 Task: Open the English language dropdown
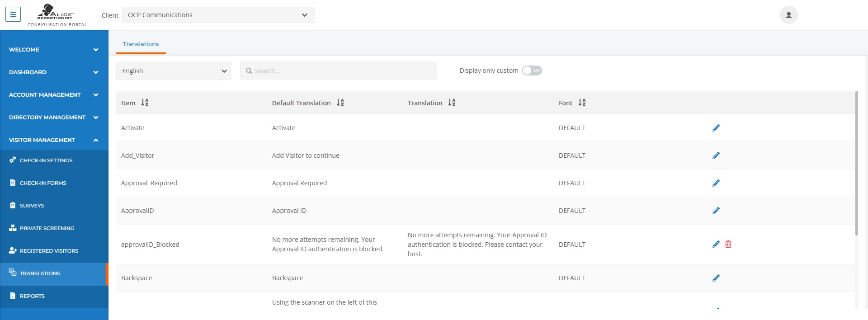pyautogui.click(x=174, y=71)
